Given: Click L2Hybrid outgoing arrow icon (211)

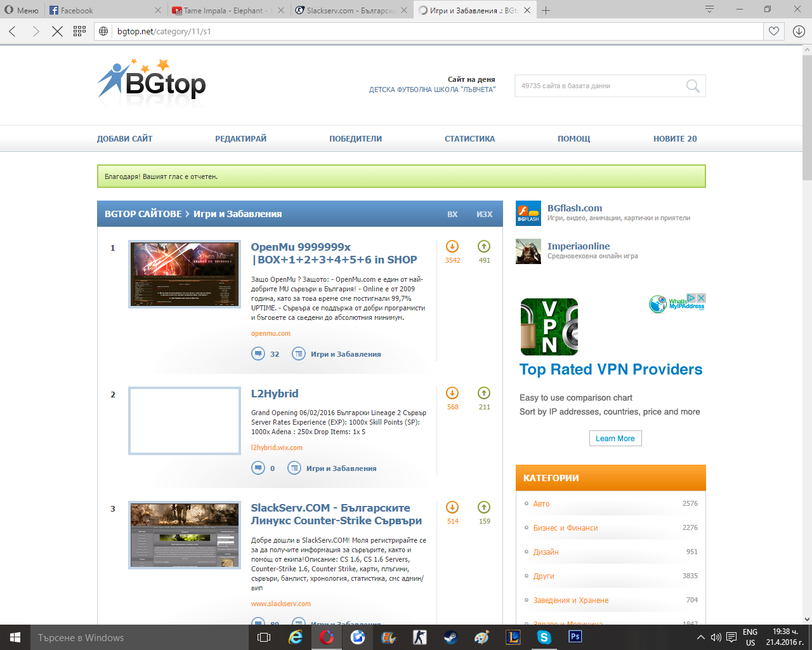Looking at the screenshot, I should coord(484,393).
